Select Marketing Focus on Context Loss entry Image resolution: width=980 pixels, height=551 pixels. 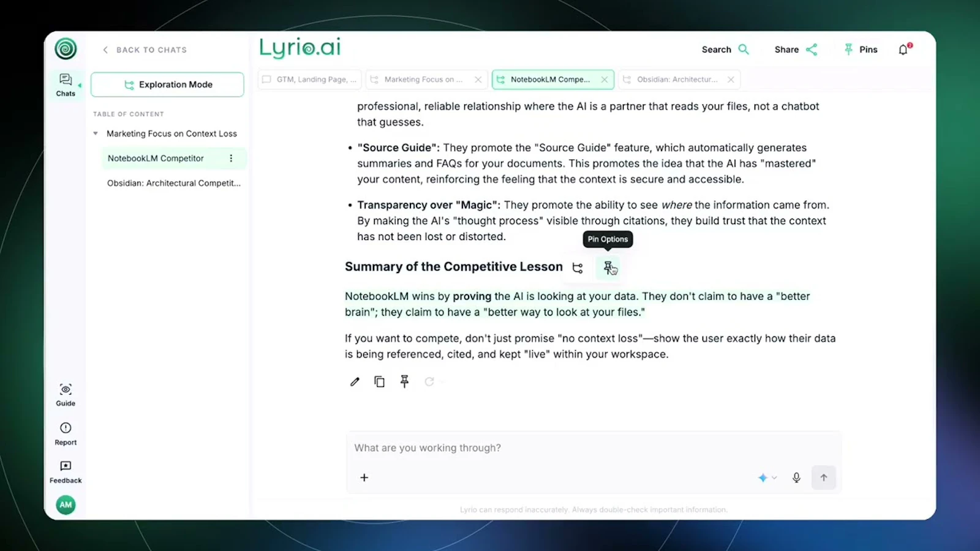coord(171,133)
